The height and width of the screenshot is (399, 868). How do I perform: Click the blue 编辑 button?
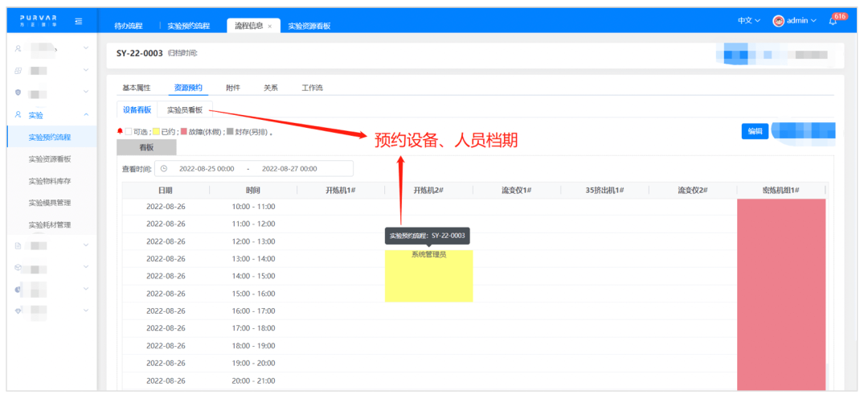pos(755,131)
